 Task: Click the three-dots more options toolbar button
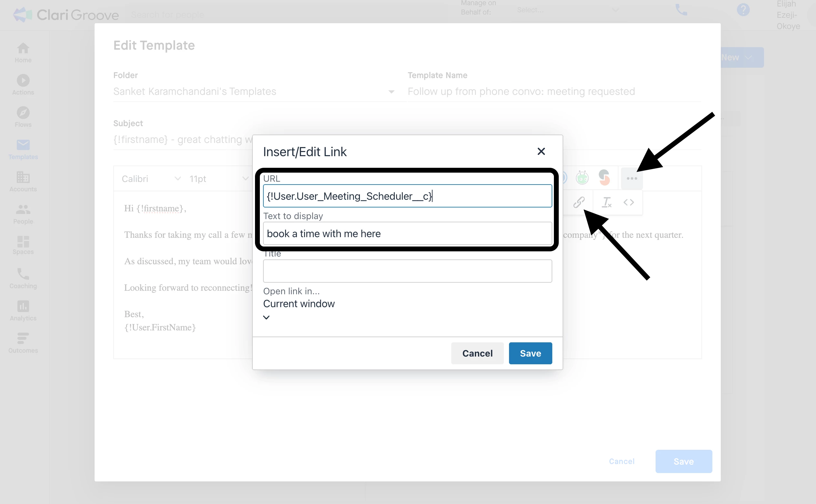click(x=632, y=179)
